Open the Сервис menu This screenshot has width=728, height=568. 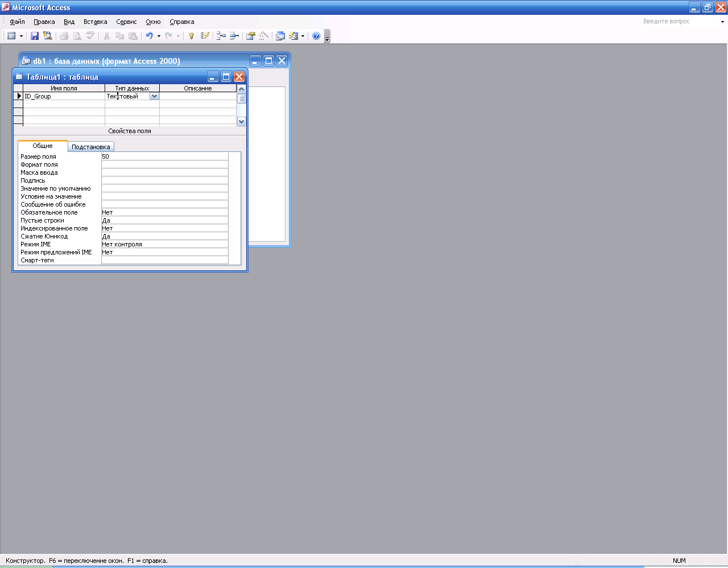click(x=126, y=22)
